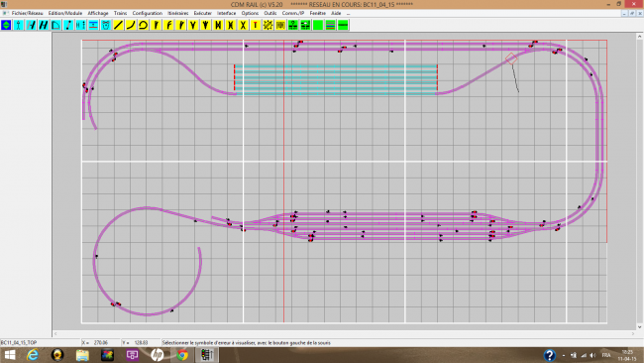Select the yellow transfer table icon
Image resolution: width=644 pixels, height=363 pixels.
(x=280, y=25)
